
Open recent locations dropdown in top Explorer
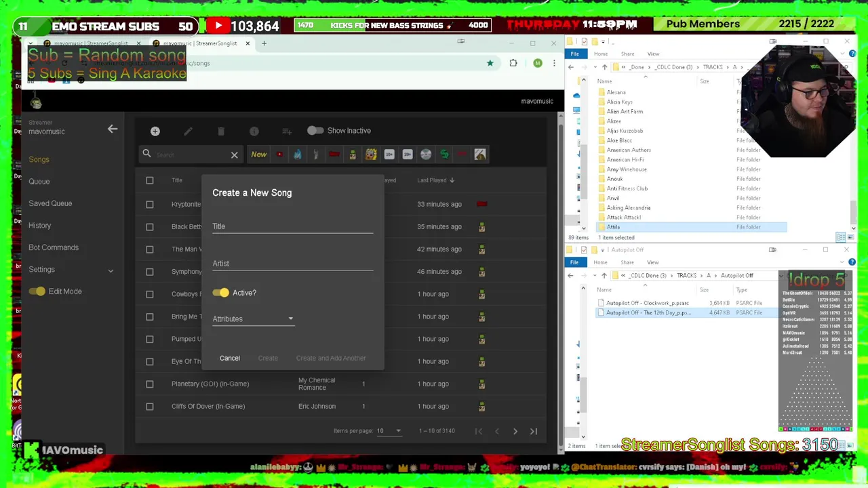pyautogui.click(x=594, y=67)
